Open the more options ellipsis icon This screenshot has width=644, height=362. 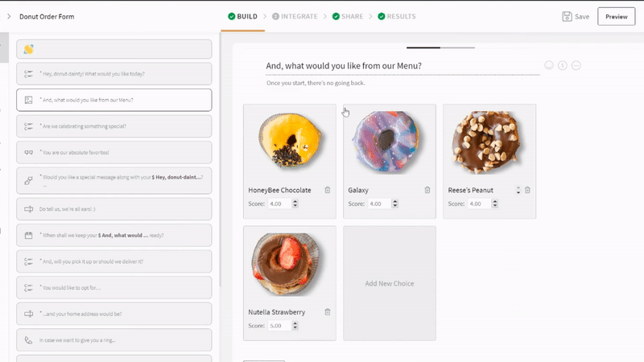576,65
